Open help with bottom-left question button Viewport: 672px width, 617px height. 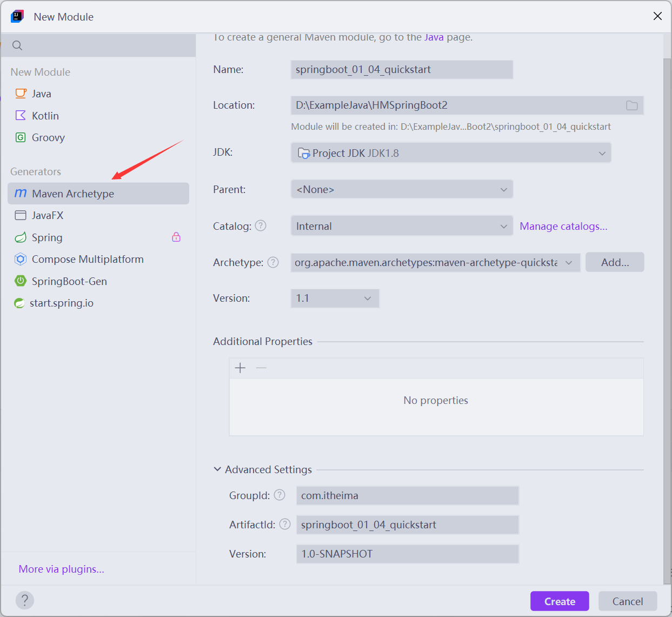(x=25, y=600)
